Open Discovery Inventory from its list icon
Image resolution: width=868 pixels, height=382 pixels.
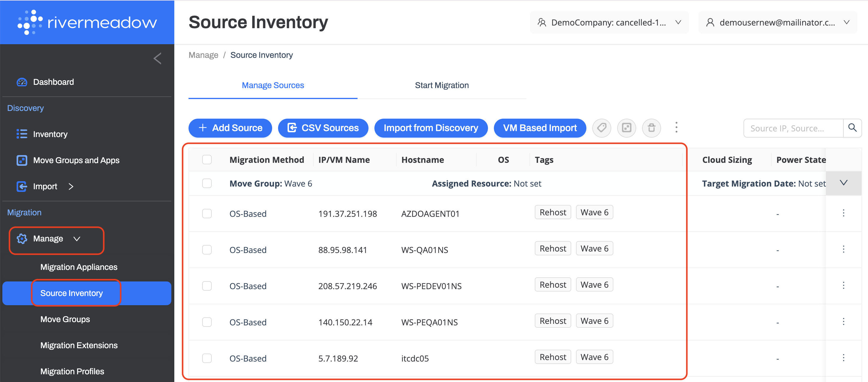[22, 134]
